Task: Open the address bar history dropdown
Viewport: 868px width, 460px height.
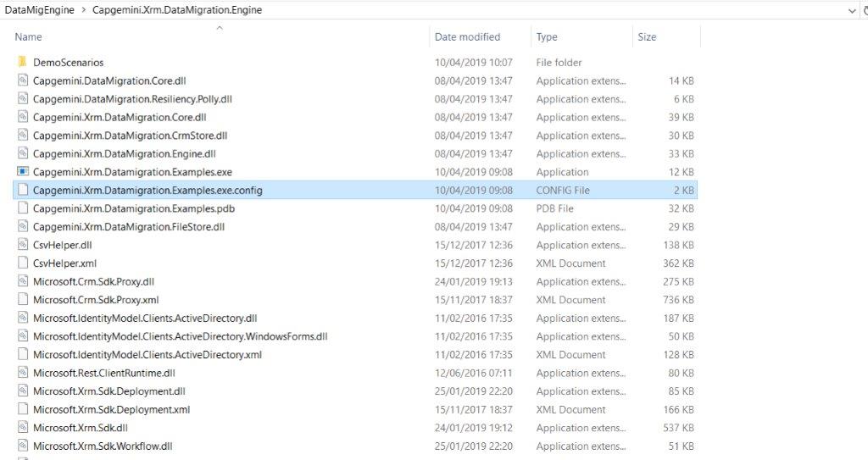Action: [852, 10]
